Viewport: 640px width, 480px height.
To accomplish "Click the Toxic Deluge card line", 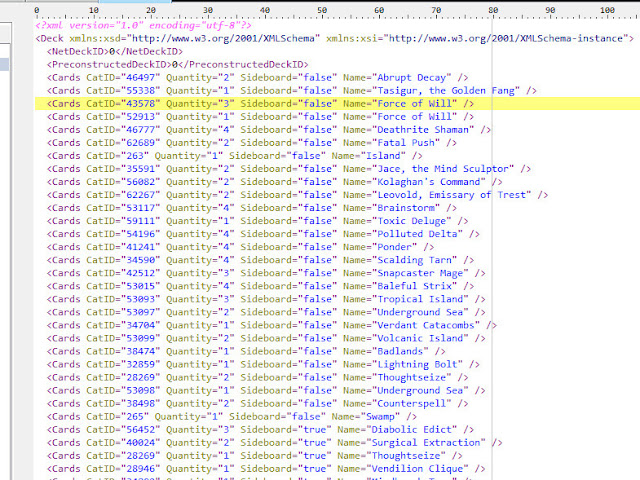I will [257, 221].
